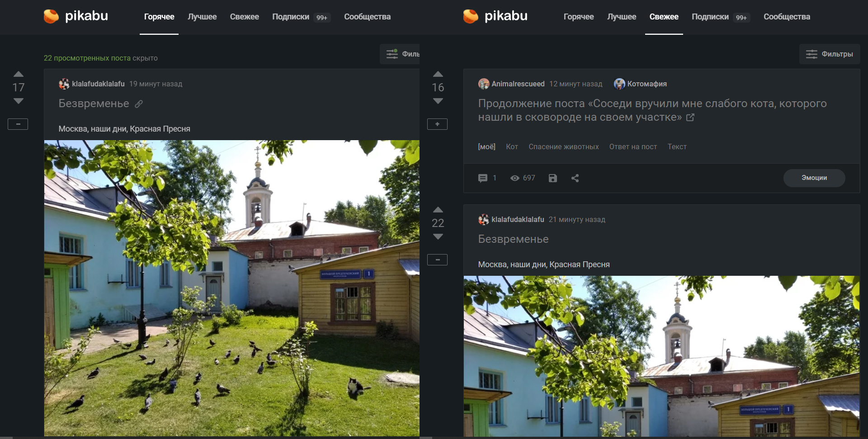Open the external link icon after the cat post title
The image size is (868, 439).
[690, 118]
